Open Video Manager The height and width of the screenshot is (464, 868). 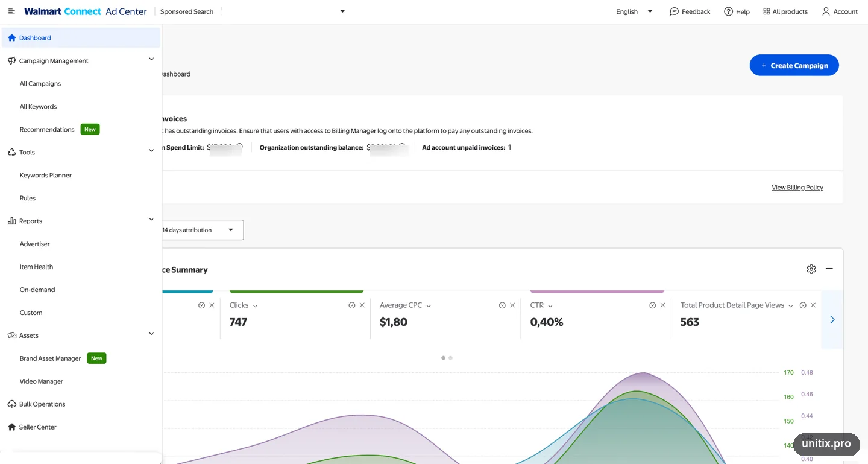[x=42, y=381]
